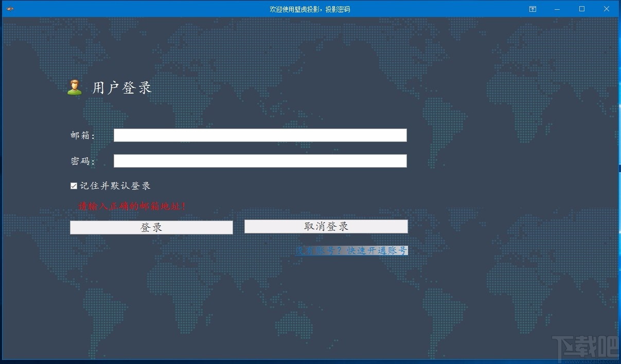The image size is (621, 364).
Task: Click inside the 密码 password input field
Action: [259, 161]
